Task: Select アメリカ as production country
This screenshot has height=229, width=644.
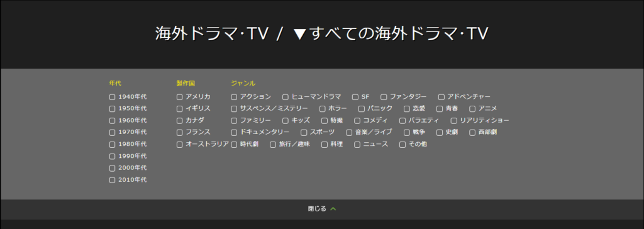Action: pos(179,97)
